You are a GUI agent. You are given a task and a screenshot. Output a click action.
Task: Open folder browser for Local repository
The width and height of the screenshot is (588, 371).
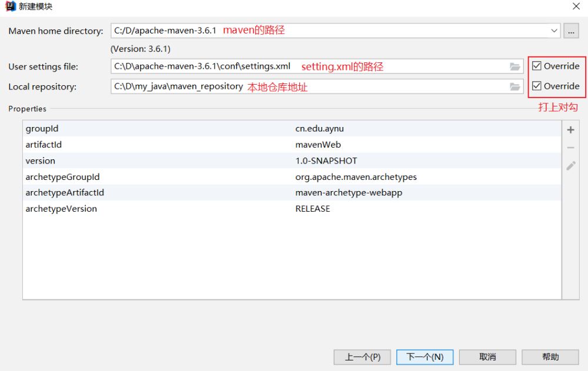tap(515, 87)
